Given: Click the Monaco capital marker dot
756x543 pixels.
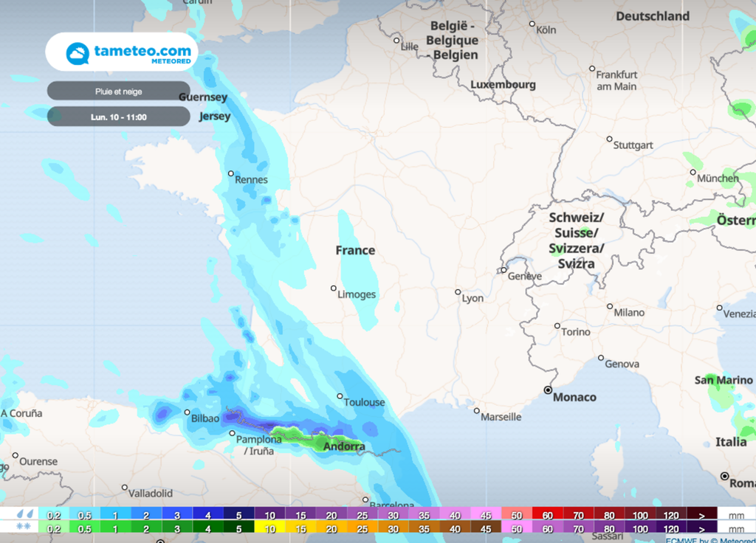Looking at the screenshot, I should 548,390.
